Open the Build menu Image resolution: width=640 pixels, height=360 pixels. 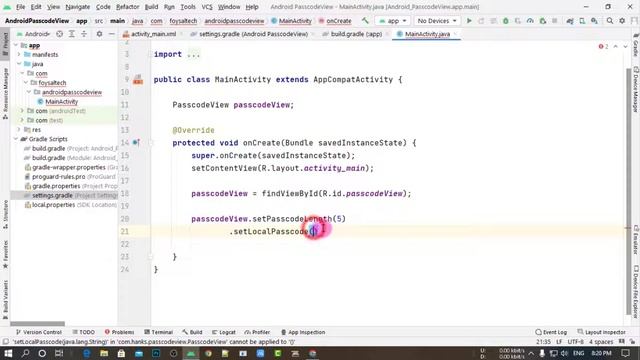point(151,7)
